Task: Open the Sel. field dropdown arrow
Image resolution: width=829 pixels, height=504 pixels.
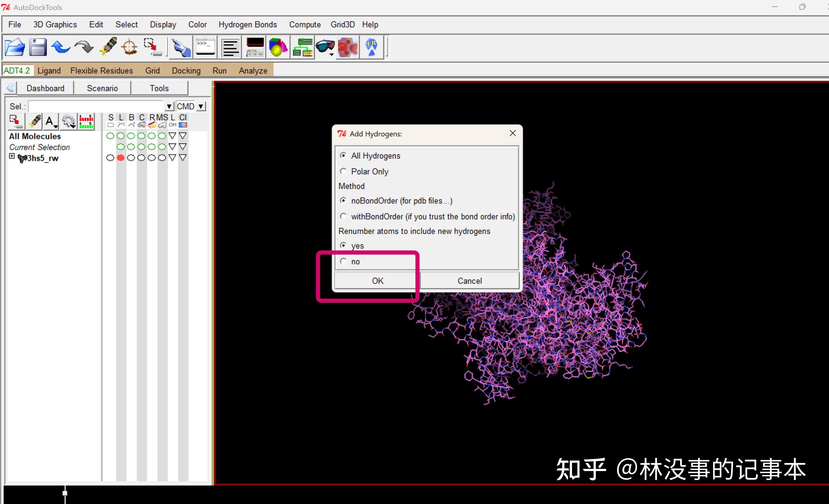Action: point(169,107)
